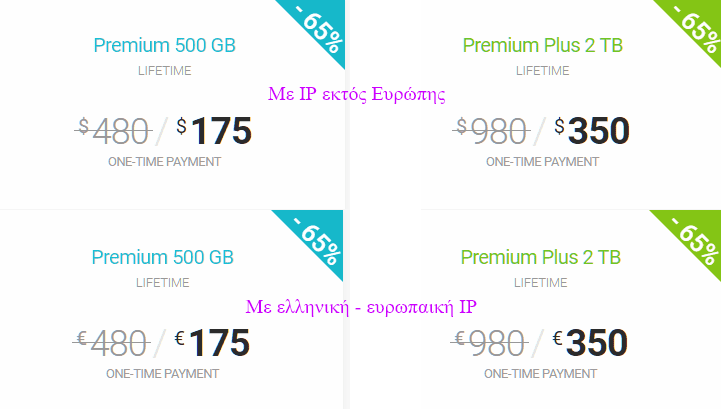Click LIFETIME under bottom Premium Plus 2 TB
The image size is (721, 409).
coord(540,282)
